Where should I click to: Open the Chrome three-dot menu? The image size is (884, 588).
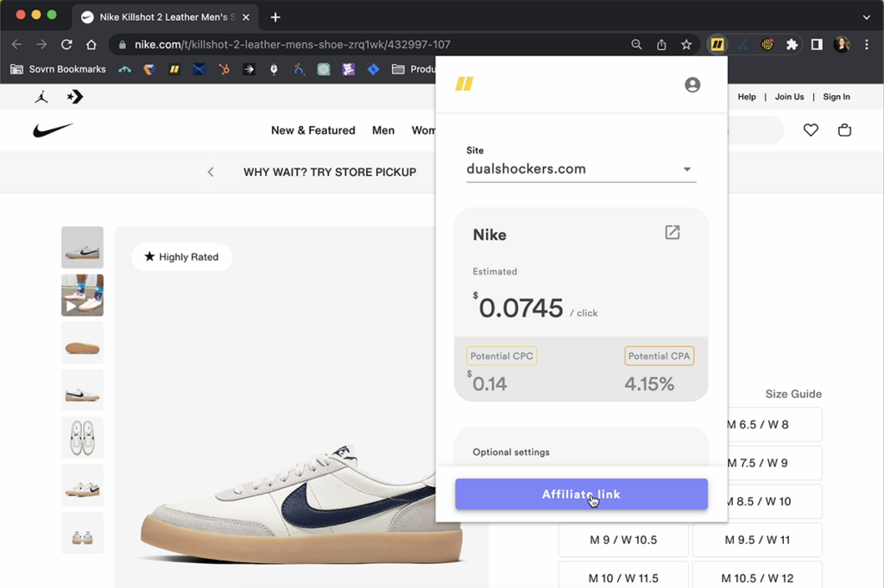pyautogui.click(x=867, y=45)
